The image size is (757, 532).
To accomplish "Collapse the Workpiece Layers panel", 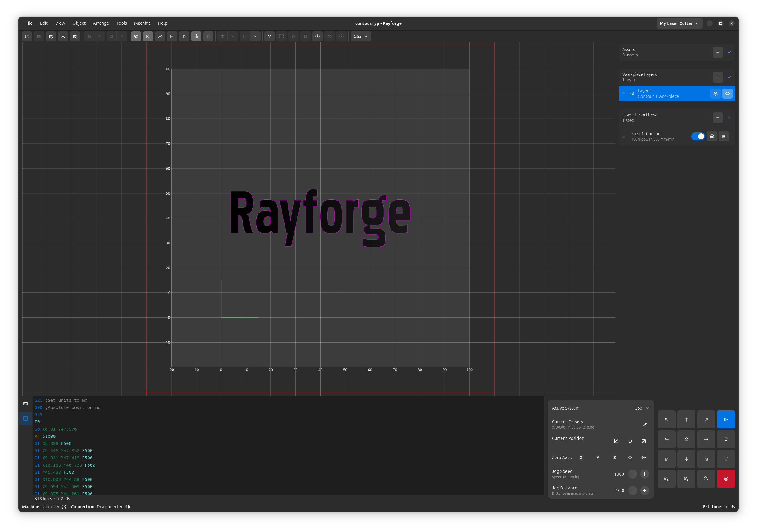I will [729, 77].
